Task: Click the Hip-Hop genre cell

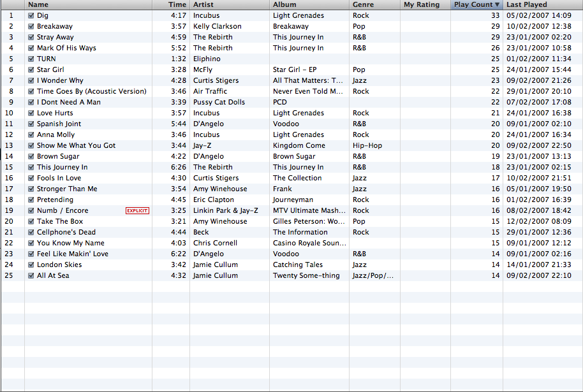Action: point(367,145)
